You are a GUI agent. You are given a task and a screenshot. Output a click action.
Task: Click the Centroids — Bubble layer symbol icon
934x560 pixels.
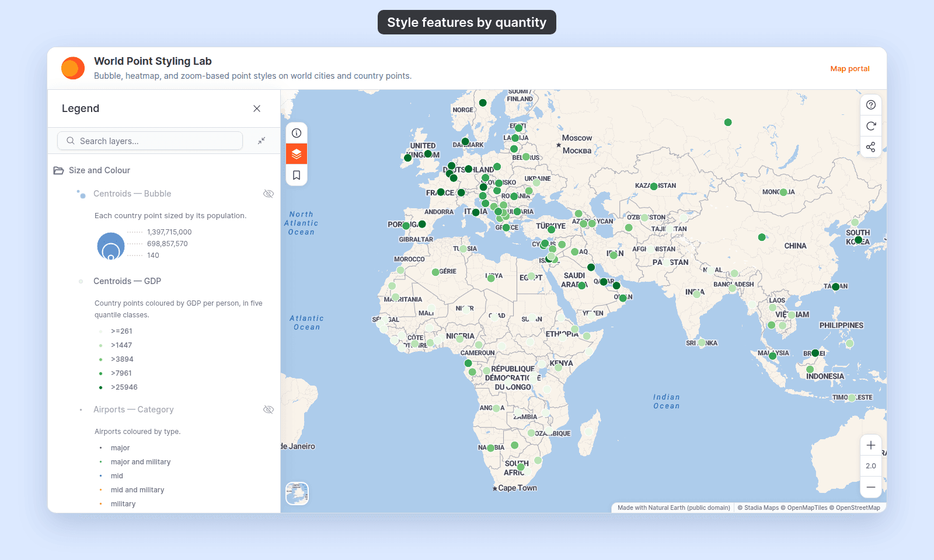tap(81, 194)
